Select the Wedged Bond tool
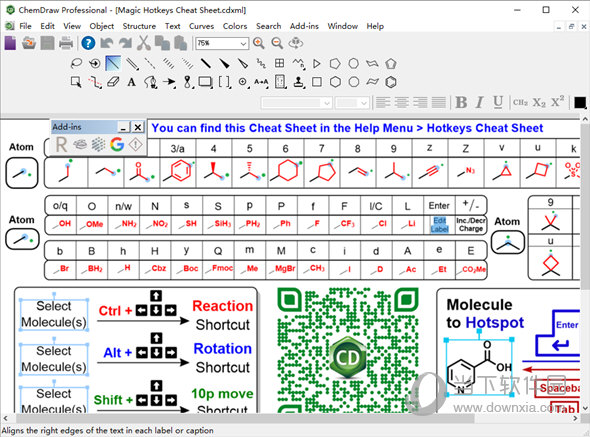 [224, 63]
